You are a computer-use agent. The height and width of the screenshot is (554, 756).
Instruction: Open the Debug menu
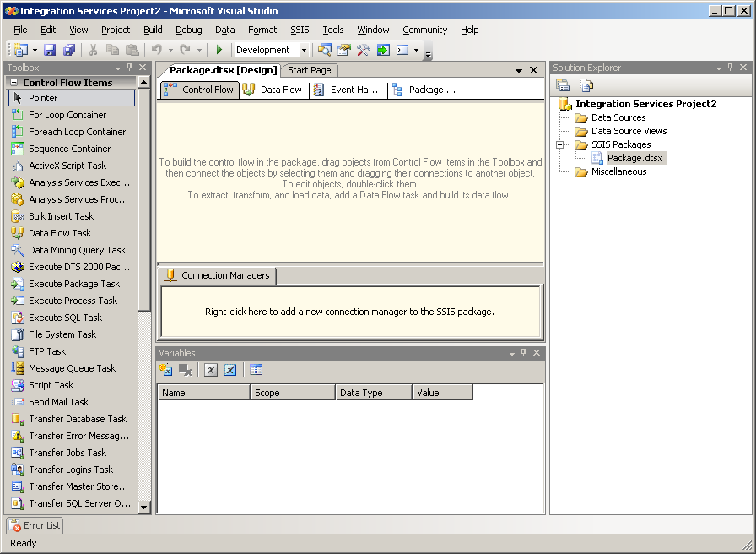pyautogui.click(x=188, y=30)
